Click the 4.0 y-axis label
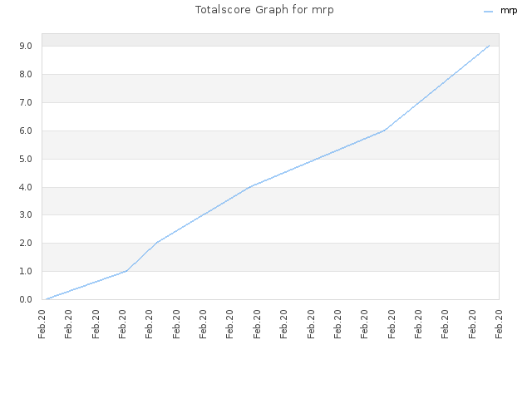 26,187
